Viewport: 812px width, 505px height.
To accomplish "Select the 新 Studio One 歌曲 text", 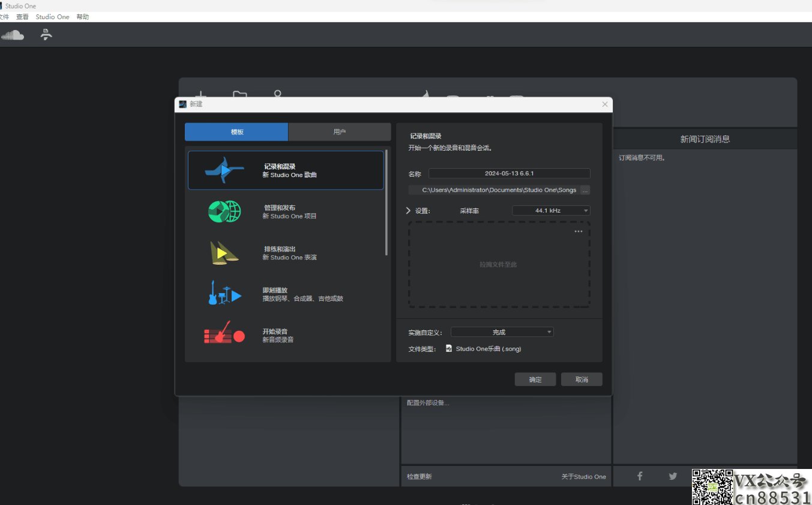I will tap(289, 175).
